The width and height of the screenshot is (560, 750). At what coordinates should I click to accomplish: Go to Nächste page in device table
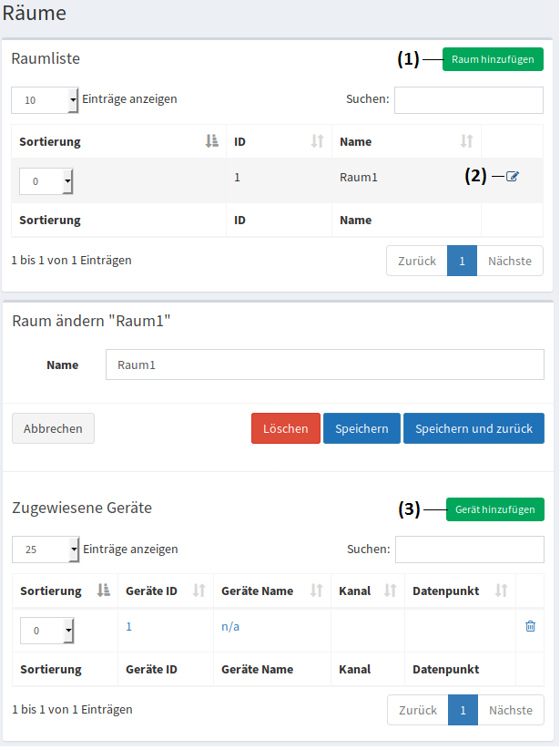(510, 710)
